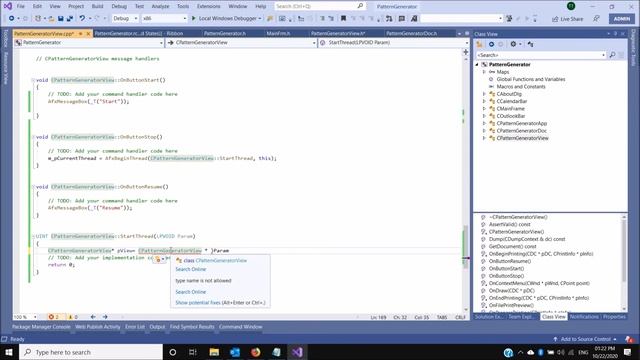This screenshot has height=360, width=640.
Task: Click the Task View icon on taskbar
Action: pyautogui.click(x=193, y=352)
